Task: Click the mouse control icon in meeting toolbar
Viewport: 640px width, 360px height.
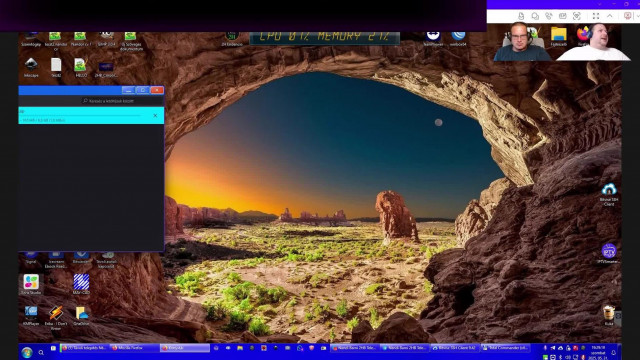Action: pos(521,16)
